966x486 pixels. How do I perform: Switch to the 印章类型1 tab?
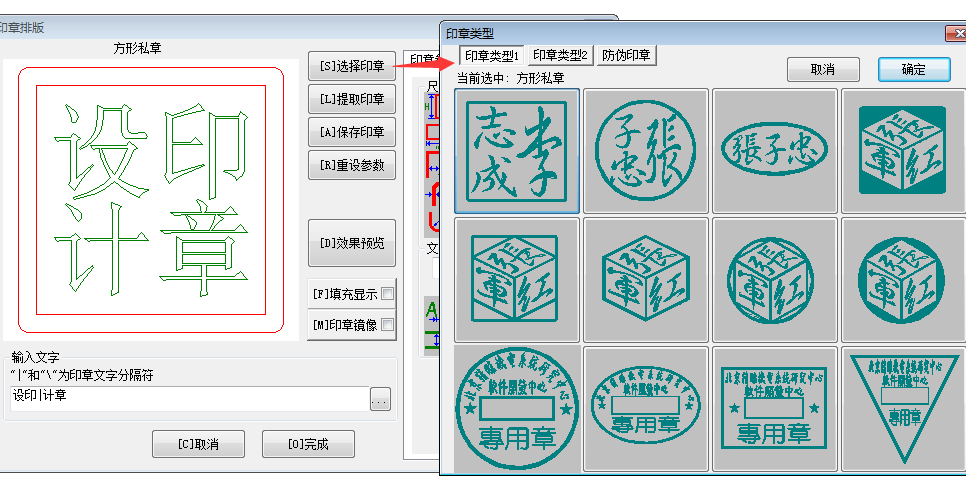click(492, 56)
